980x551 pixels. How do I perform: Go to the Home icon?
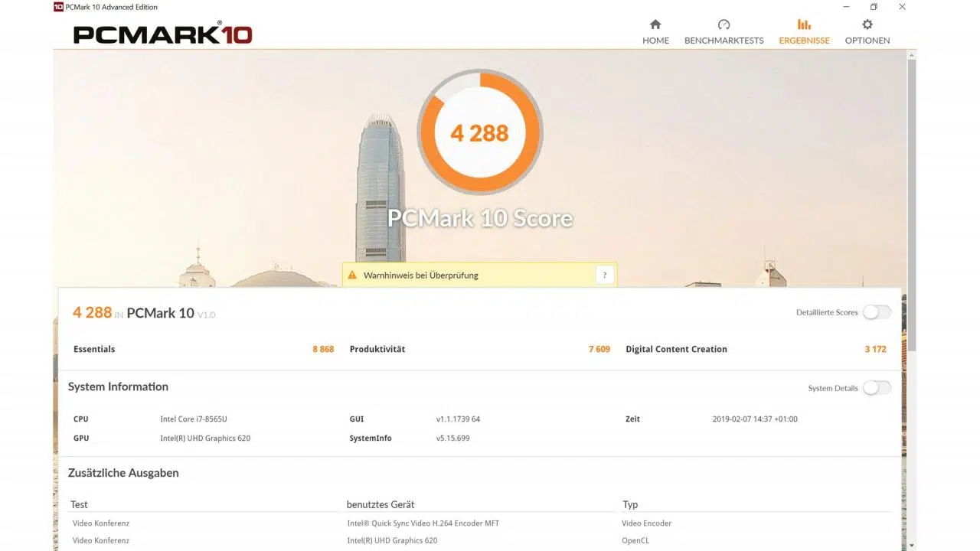pos(655,24)
